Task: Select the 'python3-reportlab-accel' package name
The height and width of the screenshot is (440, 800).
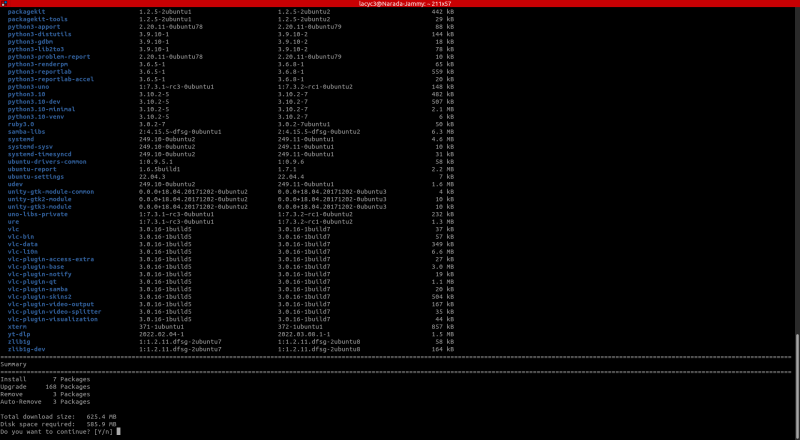Action: pos(51,79)
